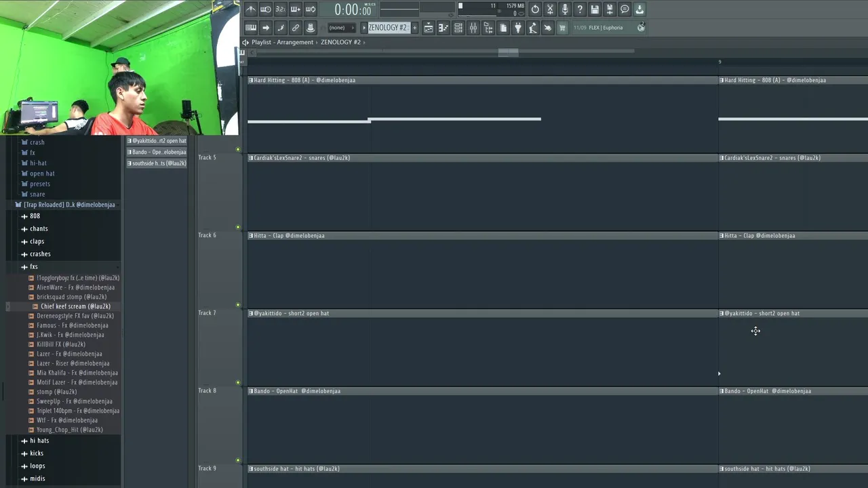Save project with floppy disk icon
The image size is (868, 488).
click(x=595, y=9)
